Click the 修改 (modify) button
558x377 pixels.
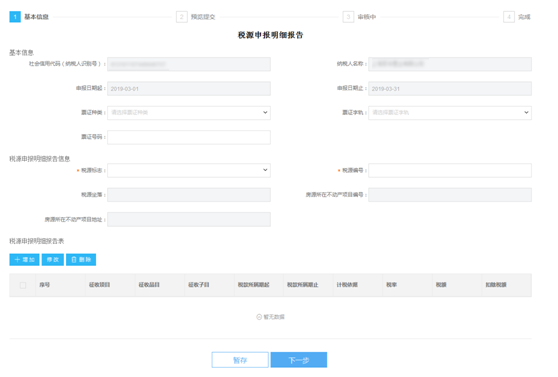(53, 260)
